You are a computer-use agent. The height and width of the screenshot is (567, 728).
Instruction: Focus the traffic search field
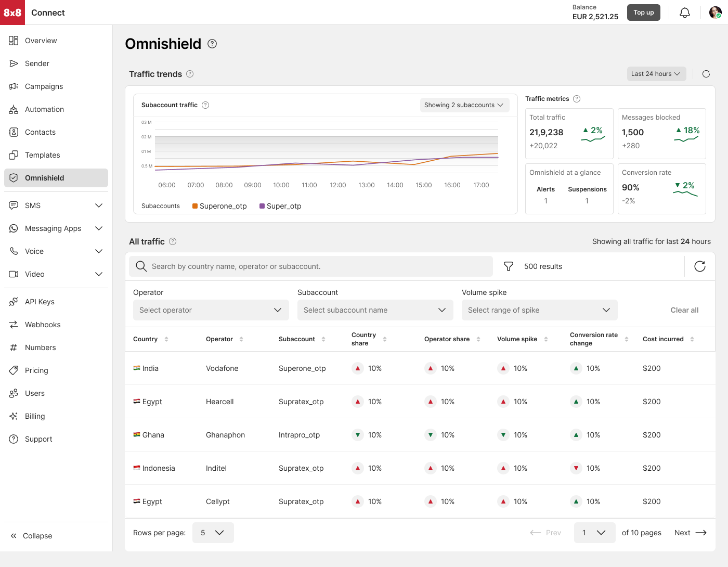(x=311, y=266)
